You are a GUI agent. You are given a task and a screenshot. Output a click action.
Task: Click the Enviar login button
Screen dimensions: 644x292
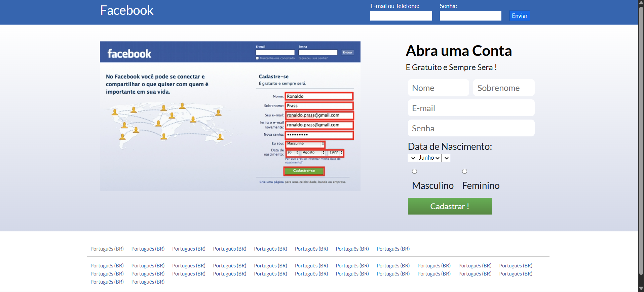(x=520, y=16)
